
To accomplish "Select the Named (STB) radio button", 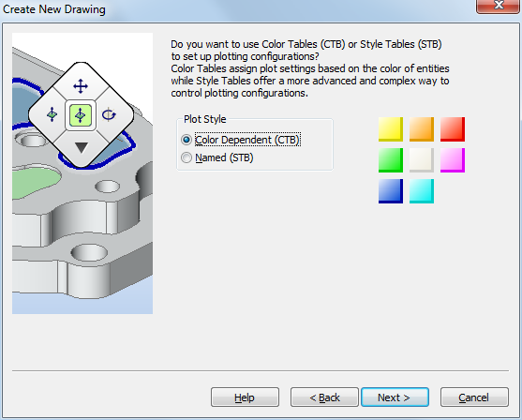I will pyautogui.click(x=186, y=157).
